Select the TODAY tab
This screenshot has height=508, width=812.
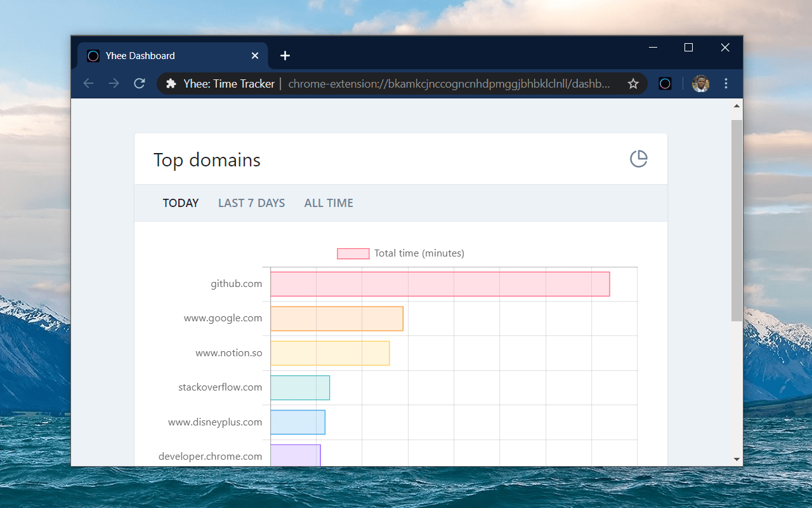181,203
